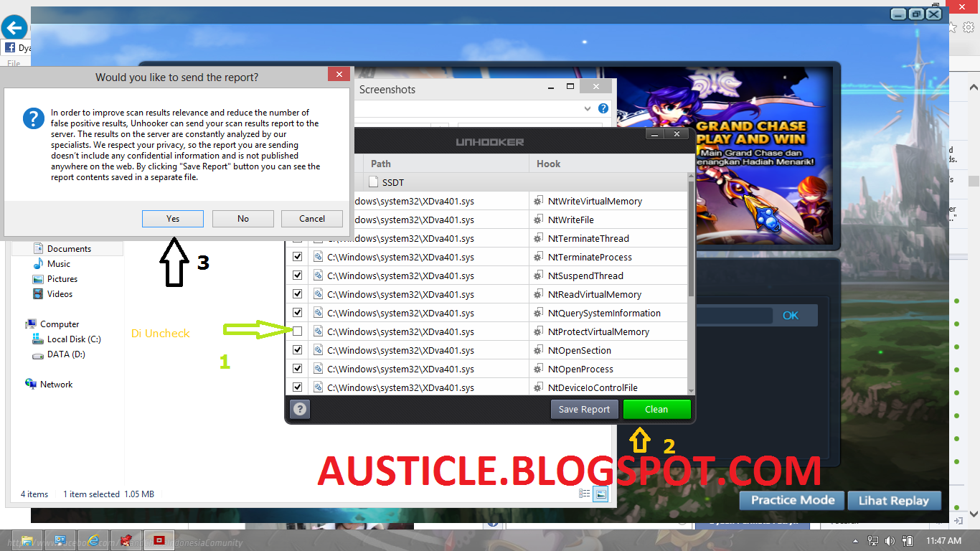Screen dimensions: 980x551
Task: Open the chevron dropdown in the Screenshots window
Action: tap(587, 108)
